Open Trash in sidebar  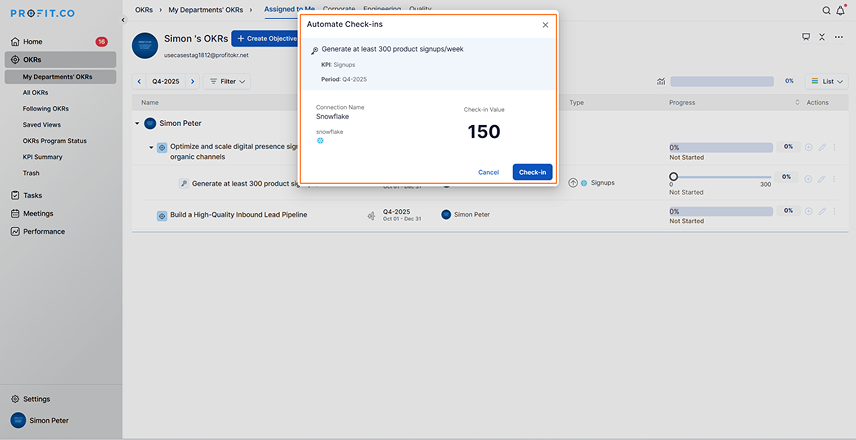click(x=31, y=173)
